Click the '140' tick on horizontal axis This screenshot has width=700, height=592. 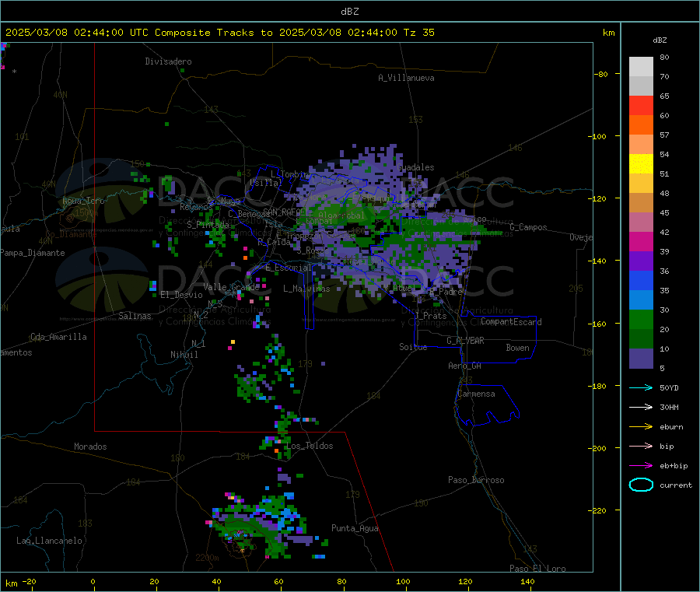[x=527, y=581]
